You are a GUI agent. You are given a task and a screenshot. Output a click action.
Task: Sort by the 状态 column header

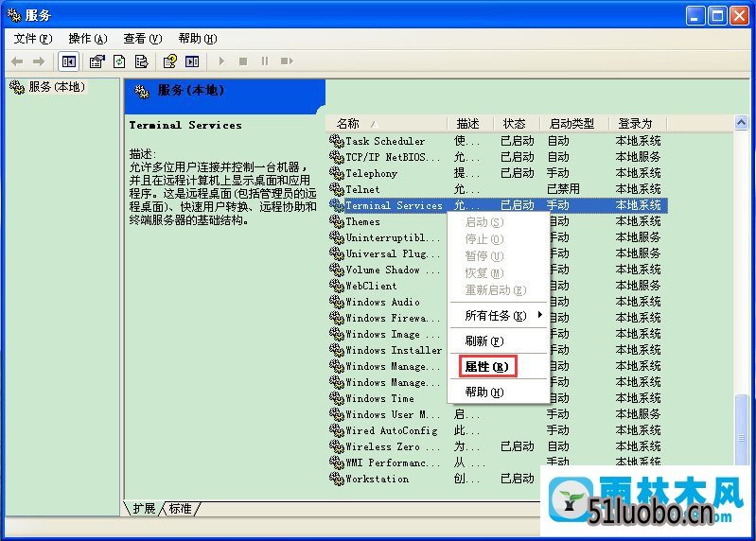tap(517, 124)
